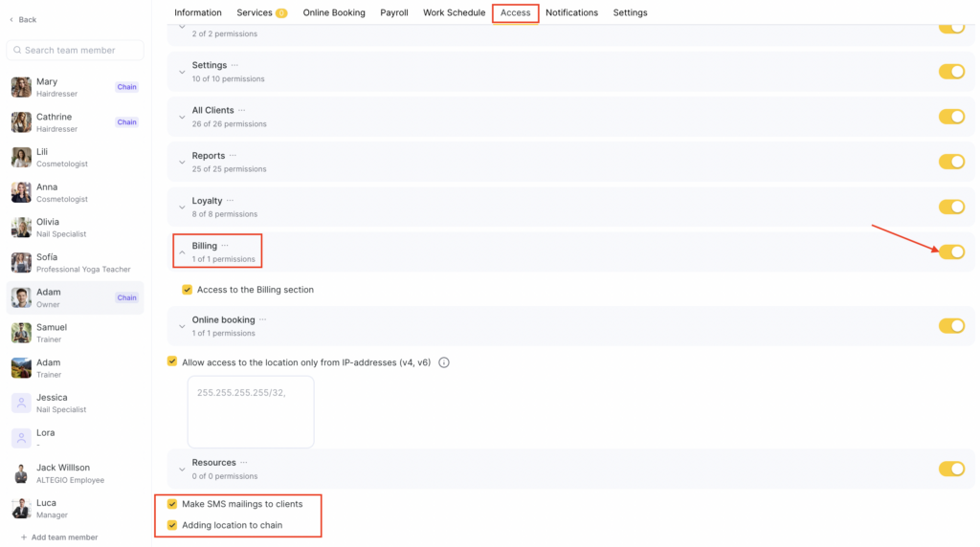The image size is (980, 547).
Task: Open the three-dot menu beside All Clients
Action: (x=242, y=110)
